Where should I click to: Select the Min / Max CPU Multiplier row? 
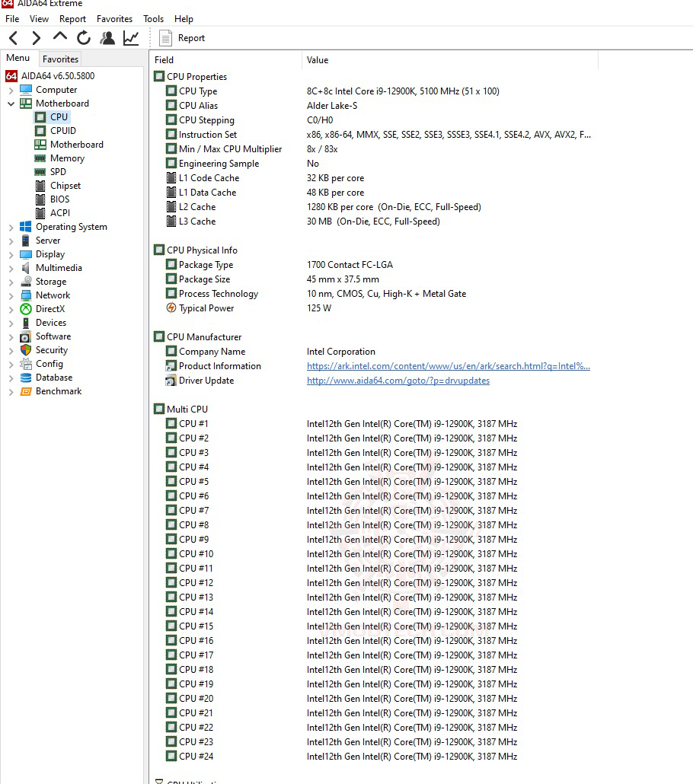(x=375, y=149)
